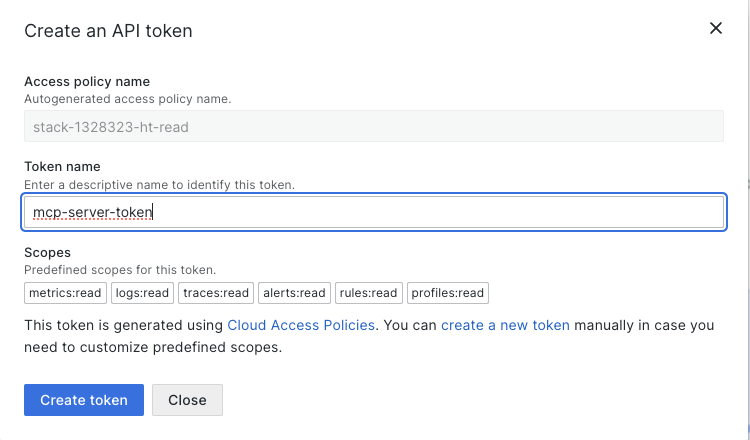This screenshot has width=750, height=440.
Task: Click the "Create an API token" title
Action: (x=108, y=31)
